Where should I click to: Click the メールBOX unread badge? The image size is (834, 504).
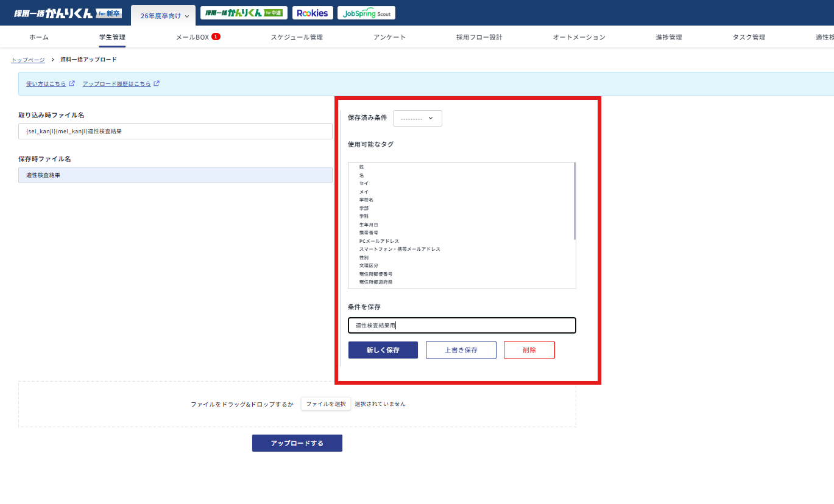(x=216, y=37)
